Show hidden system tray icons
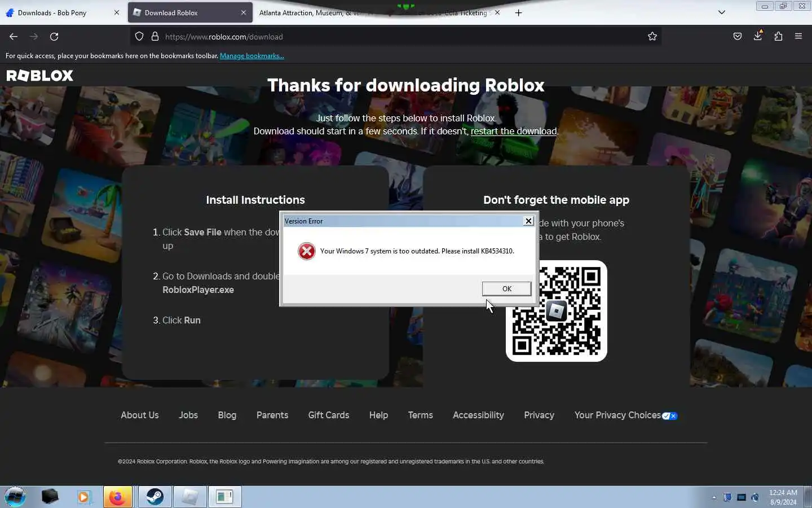This screenshot has width=812, height=508. pos(714,497)
